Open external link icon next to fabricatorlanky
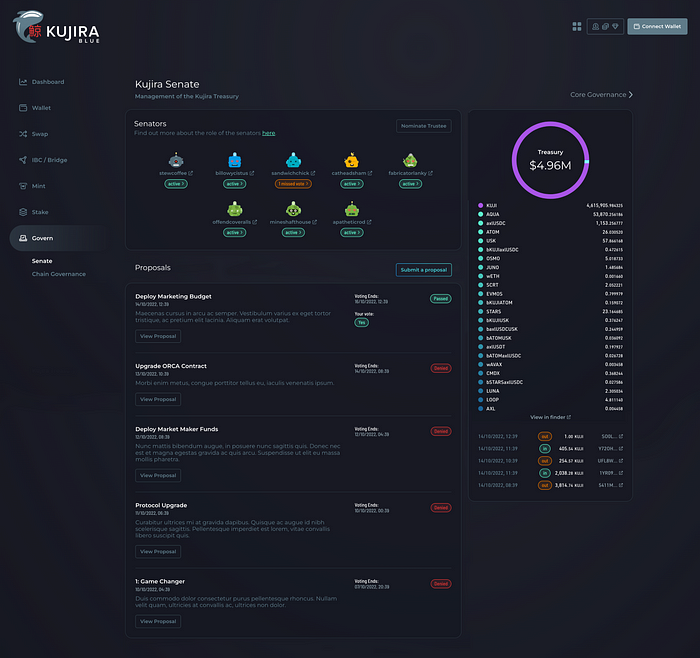 430,173
